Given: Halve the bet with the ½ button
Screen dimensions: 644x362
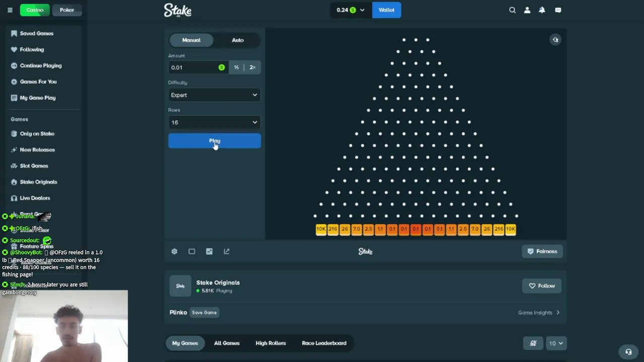Looking at the screenshot, I should (236, 67).
